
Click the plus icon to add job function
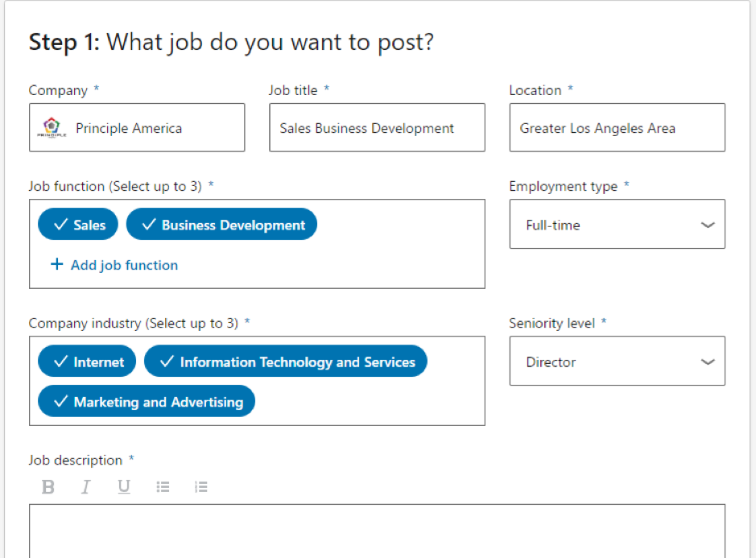click(x=56, y=265)
